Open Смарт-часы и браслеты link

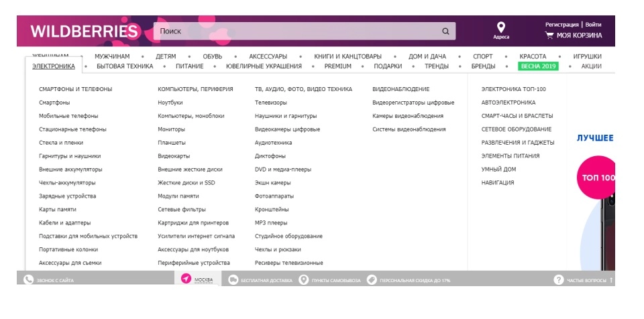tap(517, 116)
